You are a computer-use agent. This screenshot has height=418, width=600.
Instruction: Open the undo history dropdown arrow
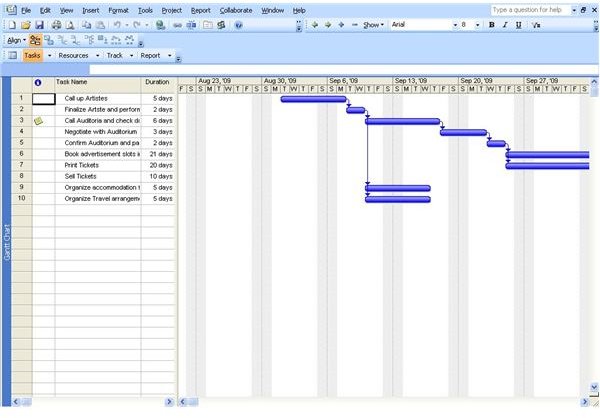pos(127,25)
